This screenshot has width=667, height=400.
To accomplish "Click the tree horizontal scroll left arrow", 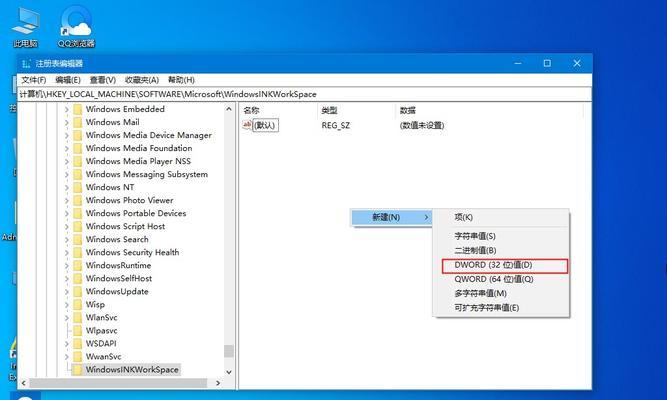I will (x=23, y=383).
